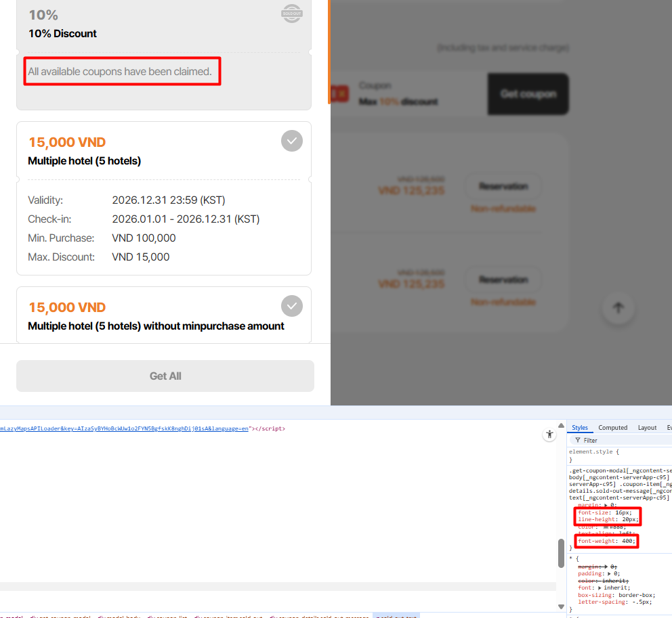Click the validity value '2026.12.31 23:59 (KST)'
This screenshot has width=672, height=618.
pos(169,200)
